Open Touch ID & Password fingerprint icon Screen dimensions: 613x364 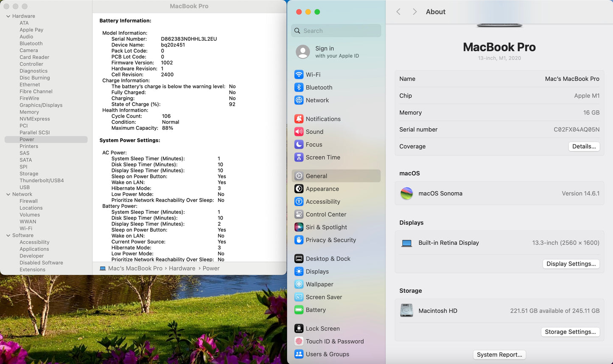click(299, 342)
